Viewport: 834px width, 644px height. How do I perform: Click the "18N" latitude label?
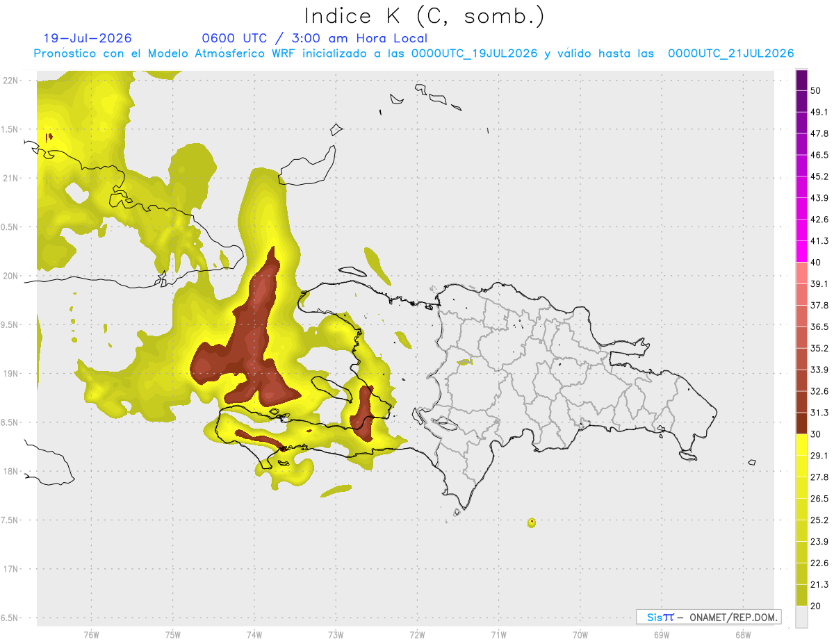[x=10, y=471]
